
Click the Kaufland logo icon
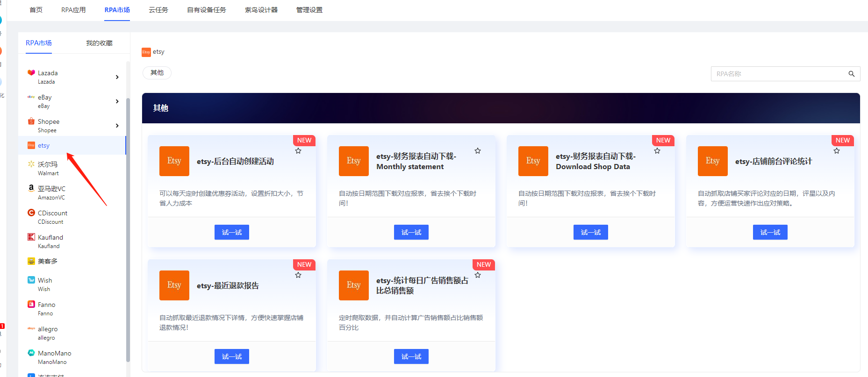31,237
